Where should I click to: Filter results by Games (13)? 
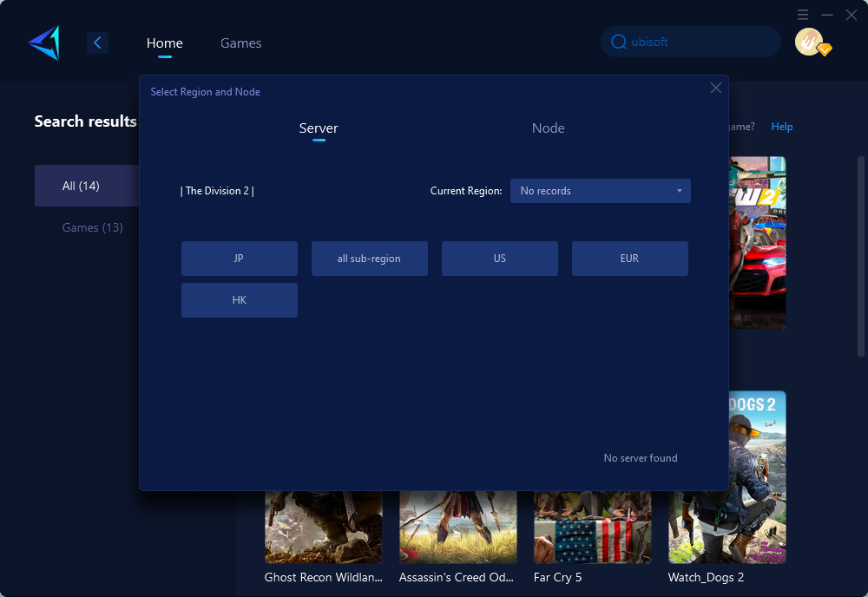(93, 227)
